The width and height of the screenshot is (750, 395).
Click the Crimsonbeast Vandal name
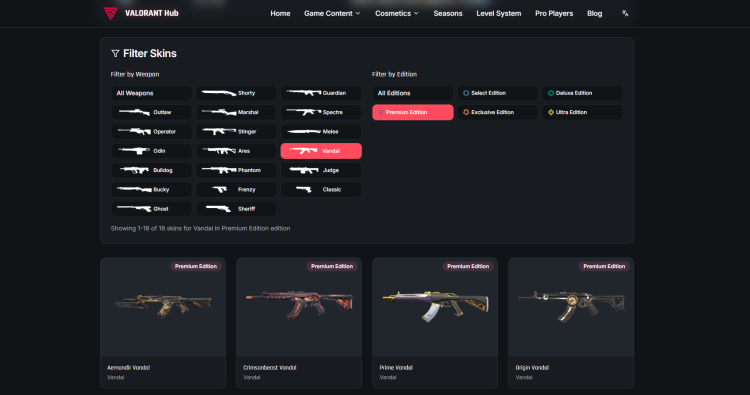pos(270,368)
